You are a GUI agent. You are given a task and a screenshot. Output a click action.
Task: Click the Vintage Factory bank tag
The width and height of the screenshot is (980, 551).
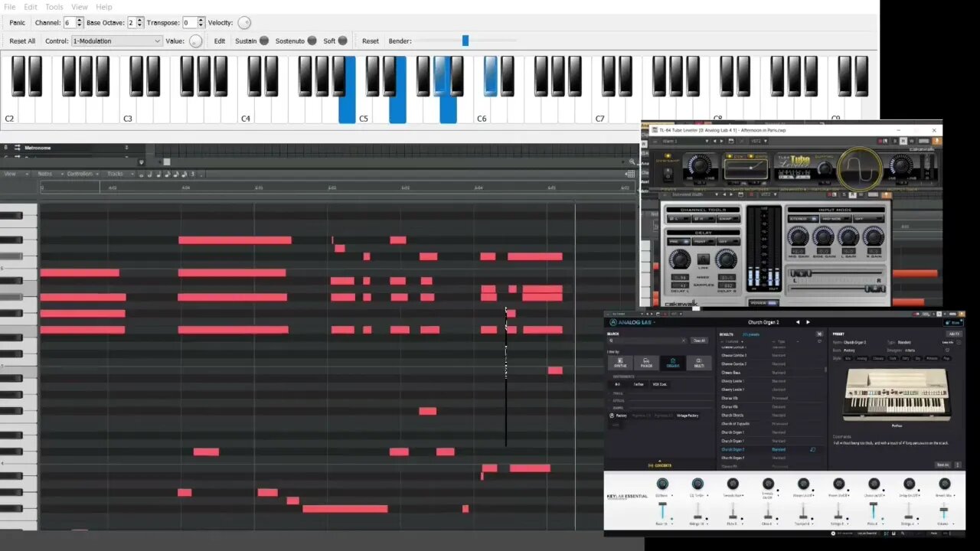pyautogui.click(x=688, y=416)
